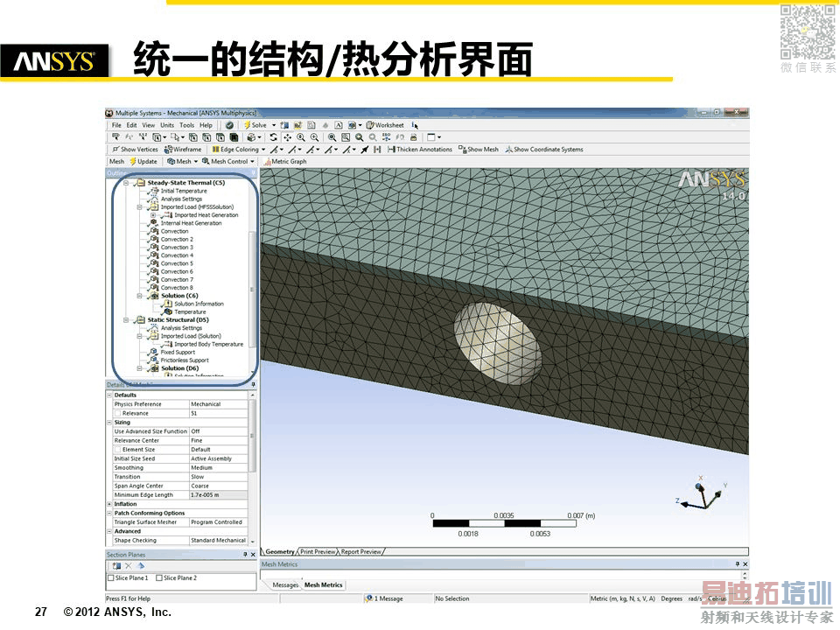840x630 pixels.
Task: Collapse the Static Structural (D5) branch
Action: pyautogui.click(x=126, y=320)
